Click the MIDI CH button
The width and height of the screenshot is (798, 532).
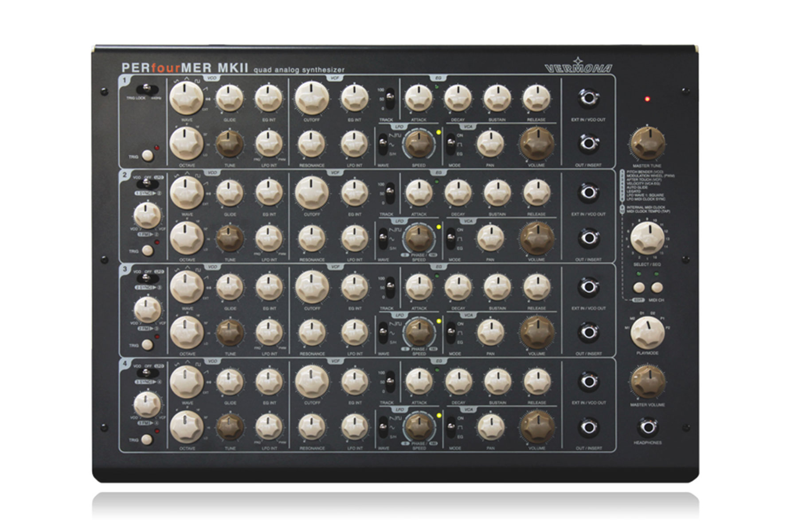(x=657, y=287)
